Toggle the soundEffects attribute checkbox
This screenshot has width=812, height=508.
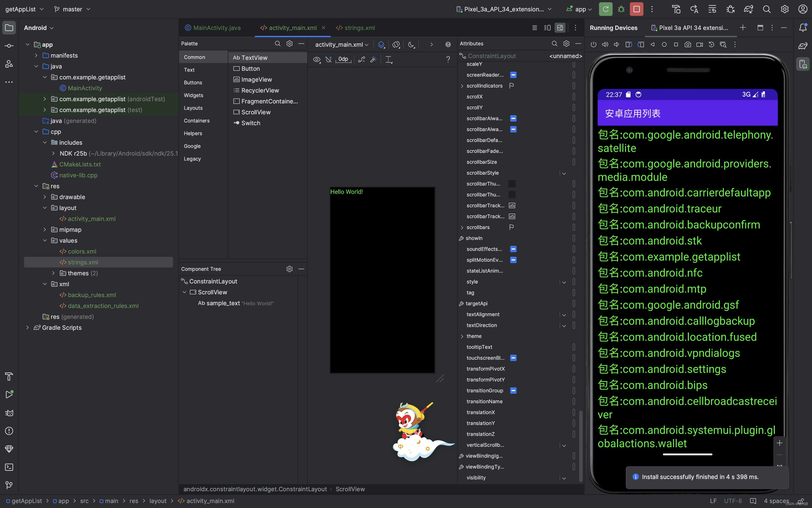(x=513, y=249)
